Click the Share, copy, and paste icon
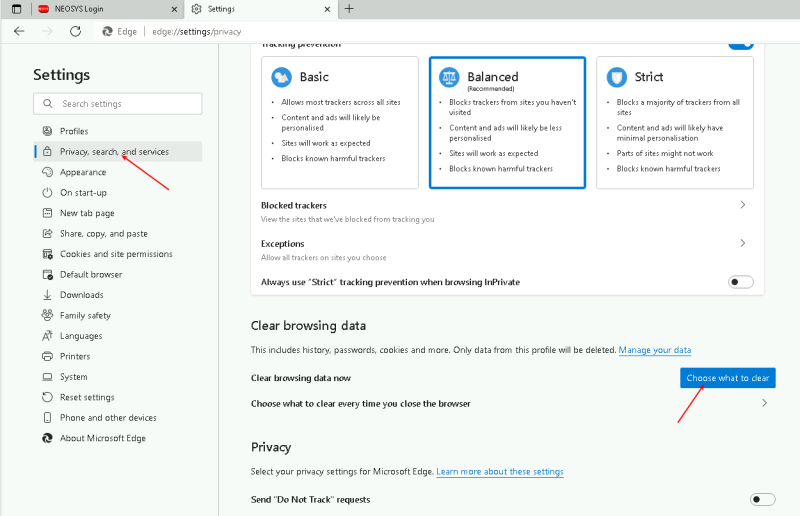800x516 pixels. coord(47,233)
